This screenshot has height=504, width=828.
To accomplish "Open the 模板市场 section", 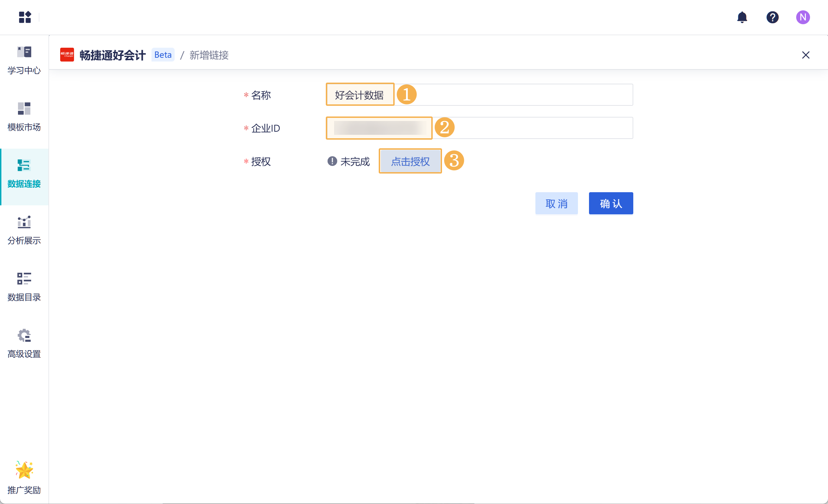I will tap(24, 117).
